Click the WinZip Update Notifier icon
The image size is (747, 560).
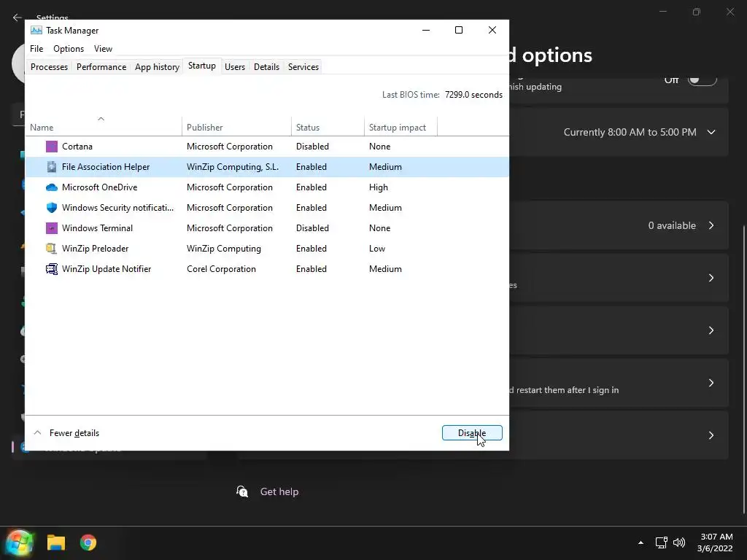tap(52, 269)
